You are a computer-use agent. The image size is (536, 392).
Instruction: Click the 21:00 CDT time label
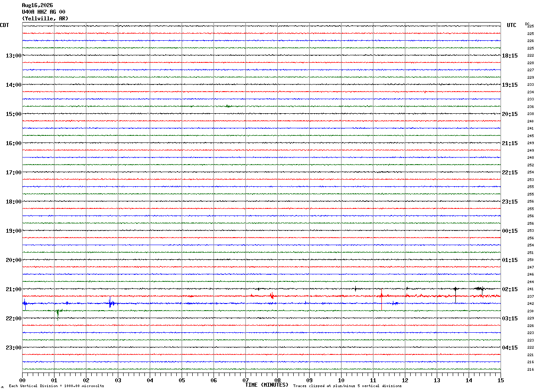click(x=13, y=289)
